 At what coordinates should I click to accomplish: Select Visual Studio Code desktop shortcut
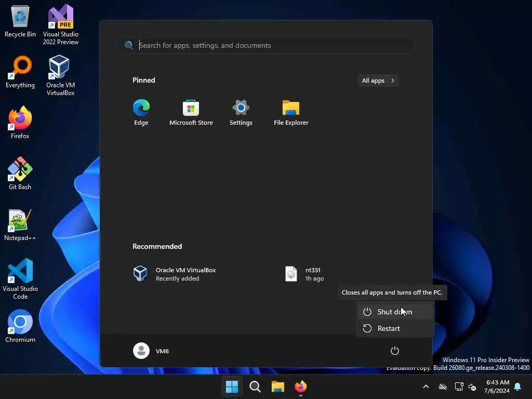pyautogui.click(x=20, y=279)
